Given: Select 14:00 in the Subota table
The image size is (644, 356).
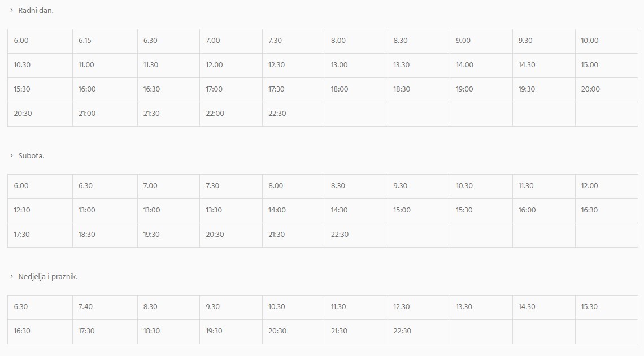Looking at the screenshot, I should 277,210.
